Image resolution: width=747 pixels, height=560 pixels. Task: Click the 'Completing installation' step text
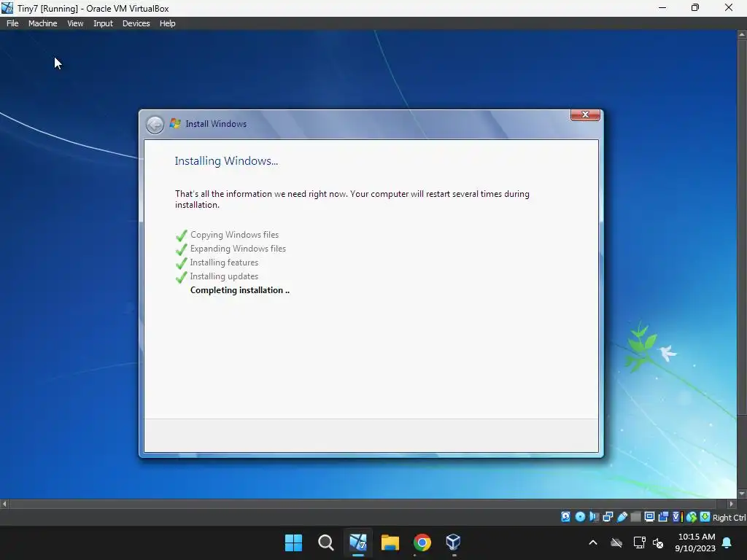click(239, 290)
